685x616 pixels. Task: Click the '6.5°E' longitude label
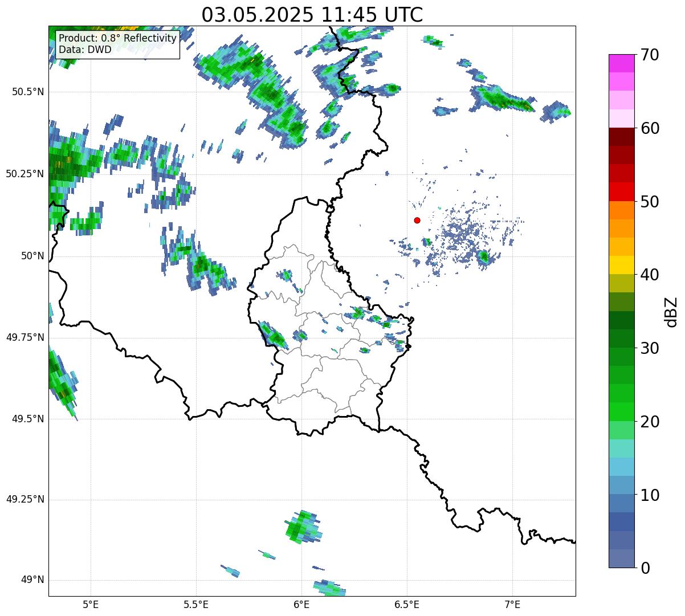click(x=407, y=604)
